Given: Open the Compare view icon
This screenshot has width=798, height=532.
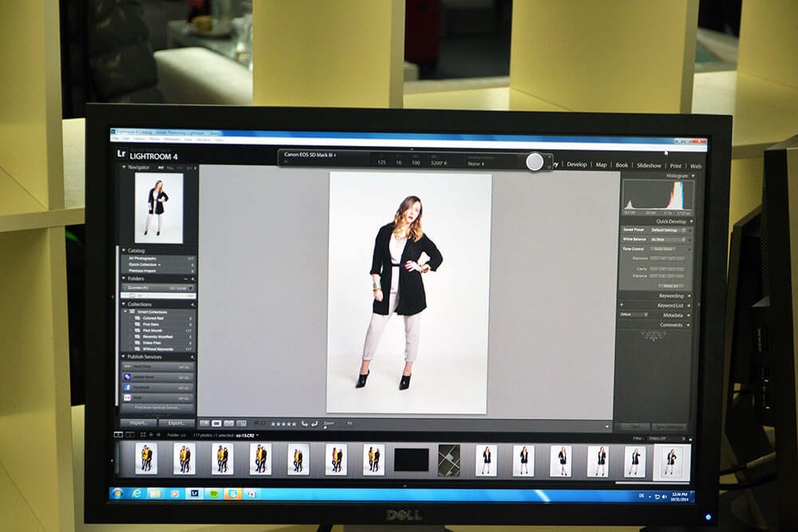Looking at the screenshot, I should pos(228,424).
